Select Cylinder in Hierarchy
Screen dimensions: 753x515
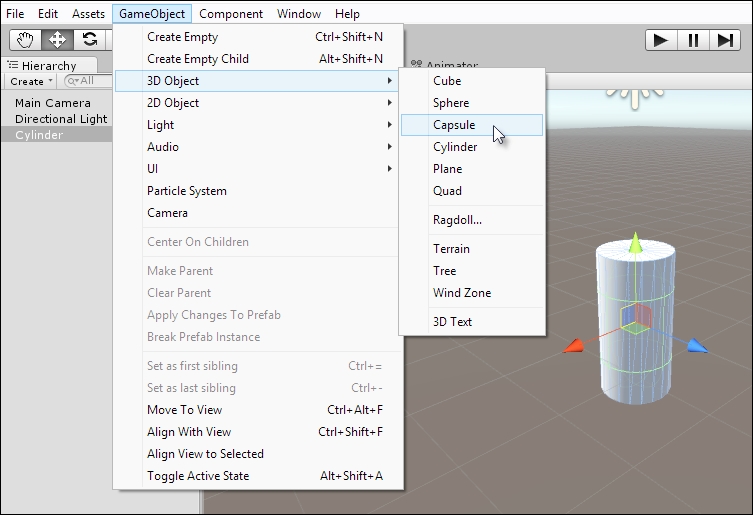click(57, 135)
